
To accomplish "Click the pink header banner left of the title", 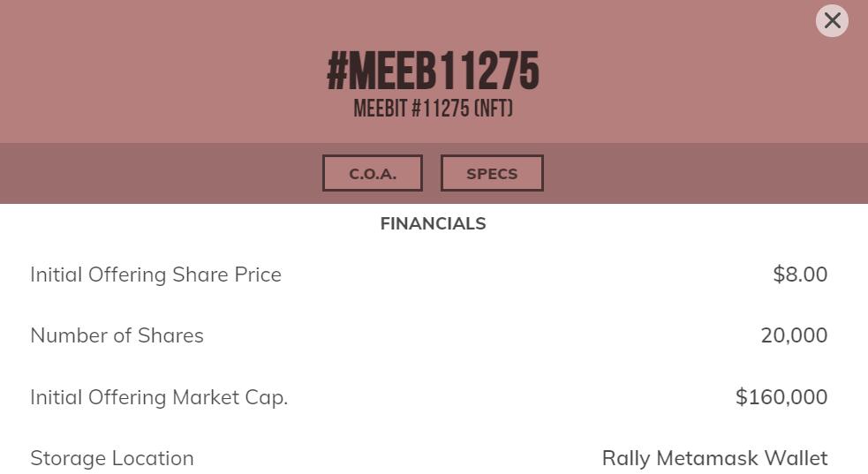I will tap(159, 71).
